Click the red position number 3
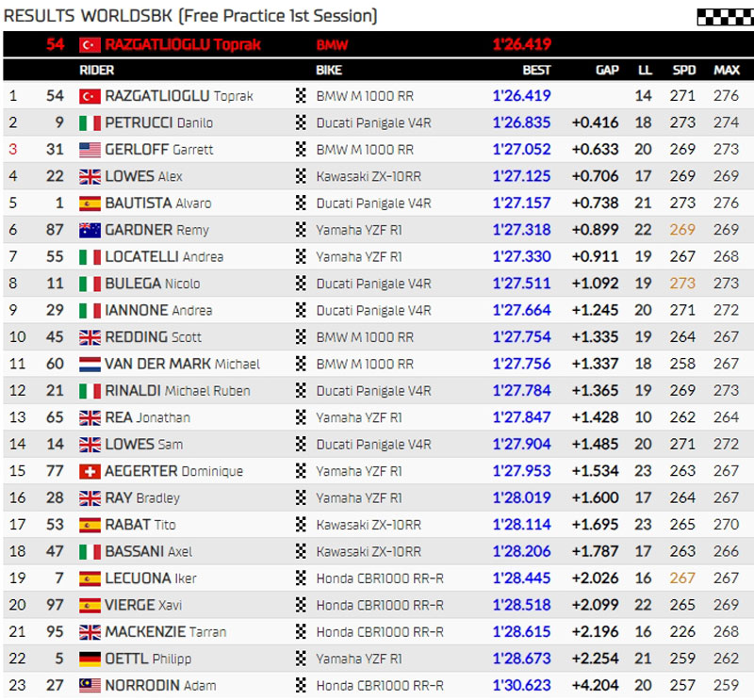This screenshot has height=700, width=754. [13, 150]
